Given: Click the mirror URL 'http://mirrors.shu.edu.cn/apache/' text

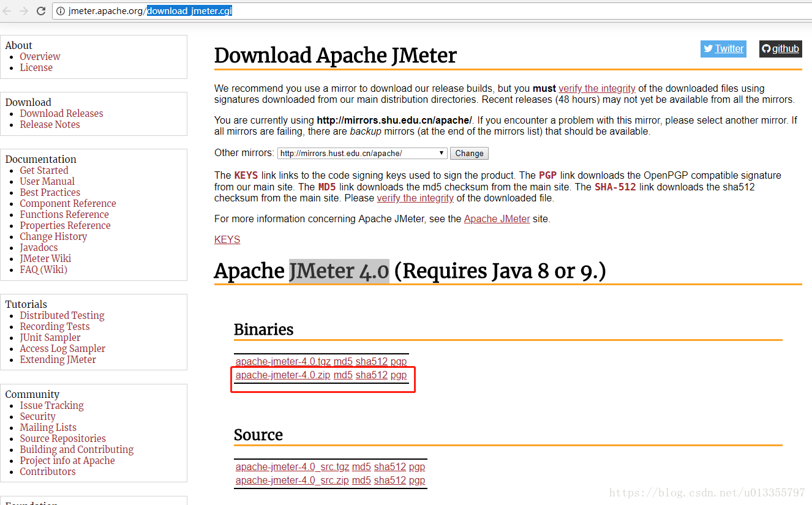Looking at the screenshot, I should point(394,120).
